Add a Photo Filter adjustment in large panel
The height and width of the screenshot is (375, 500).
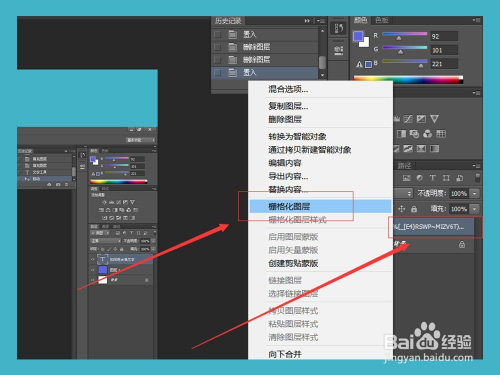(x=414, y=134)
